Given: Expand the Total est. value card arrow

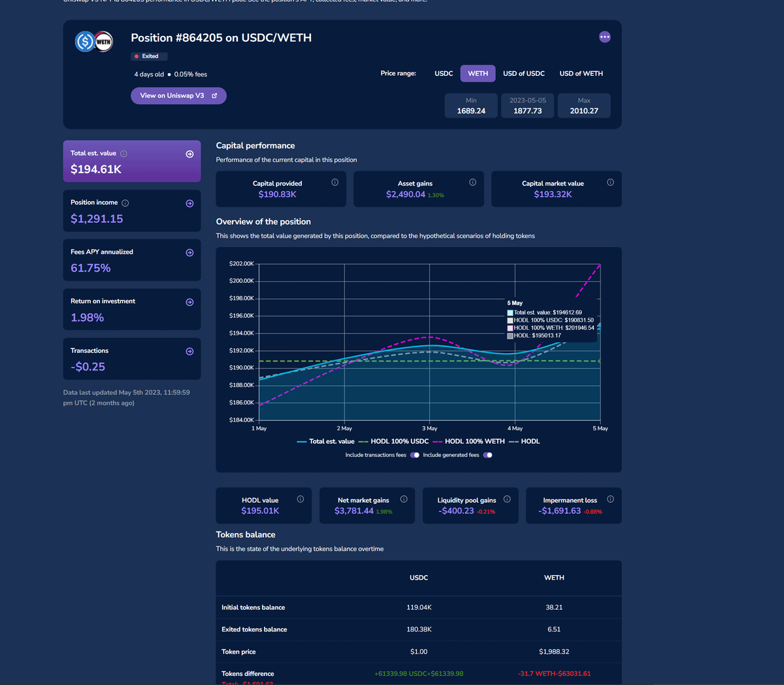Looking at the screenshot, I should pyautogui.click(x=189, y=154).
